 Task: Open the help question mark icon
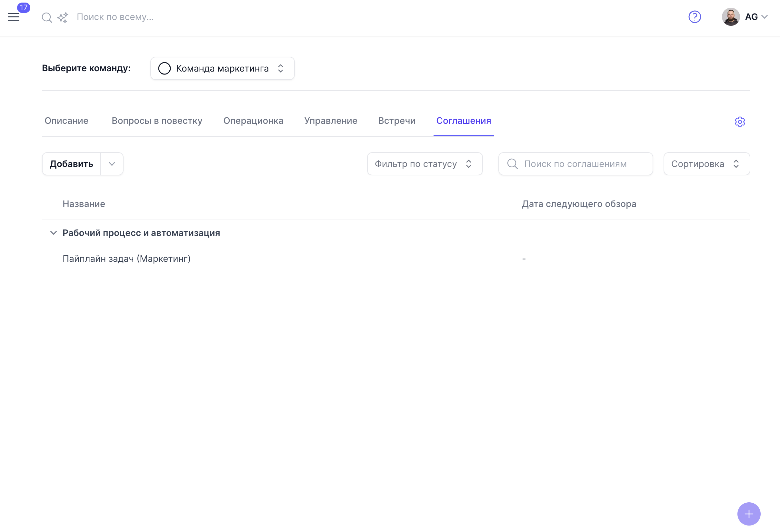pos(695,17)
